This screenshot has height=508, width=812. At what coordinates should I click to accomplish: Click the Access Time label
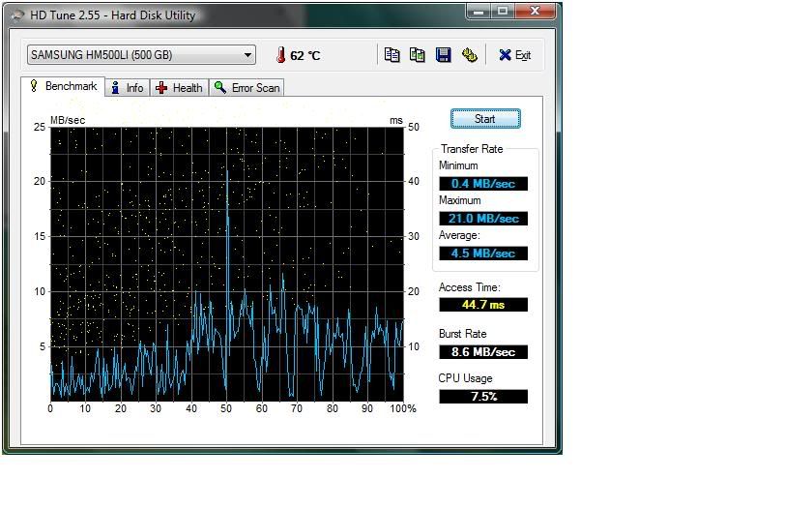pos(469,287)
